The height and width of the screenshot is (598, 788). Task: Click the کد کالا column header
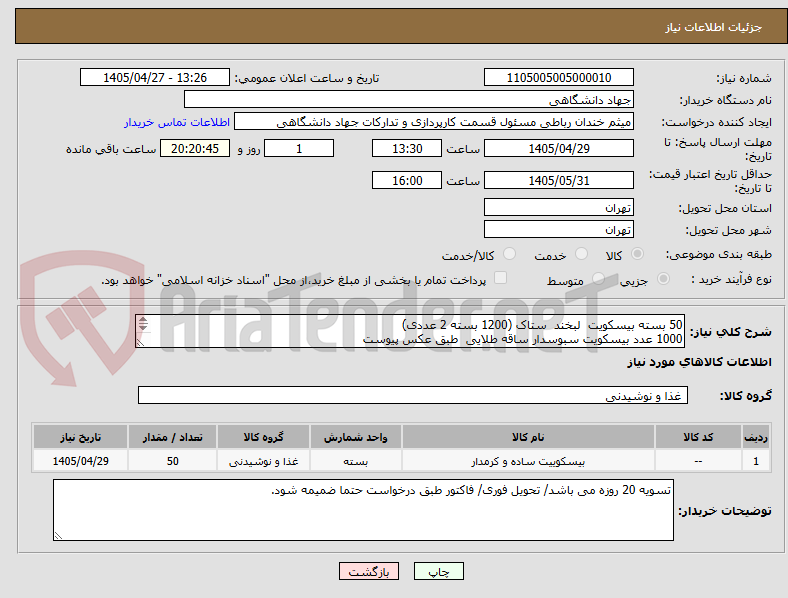pyautogui.click(x=698, y=437)
